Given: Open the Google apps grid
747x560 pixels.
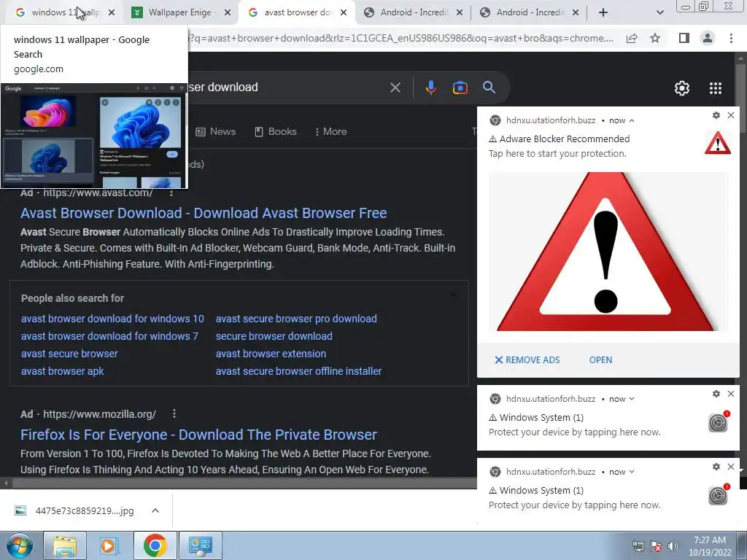Looking at the screenshot, I should tap(716, 88).
